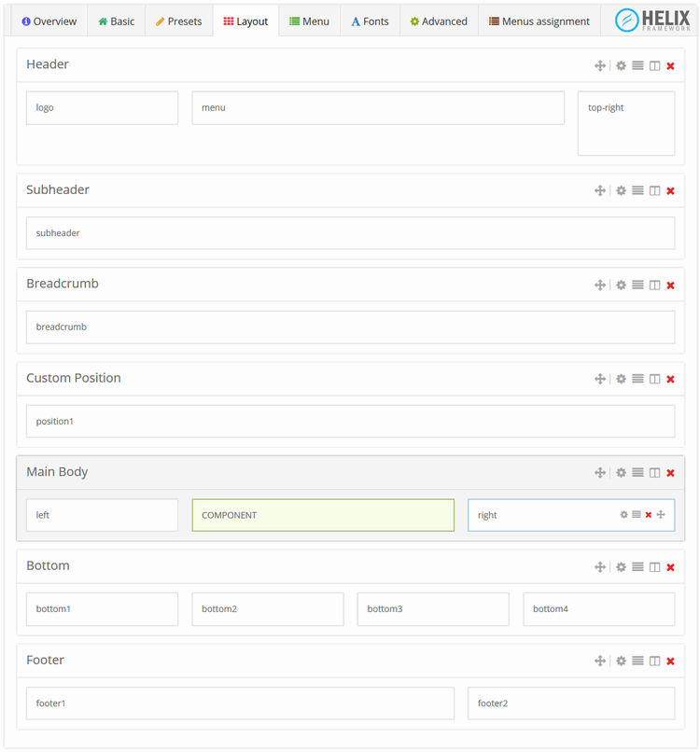The image size is (700, 752).
Task: Click Custom Position add-row lines icon
Action: (x=637, y=379)
